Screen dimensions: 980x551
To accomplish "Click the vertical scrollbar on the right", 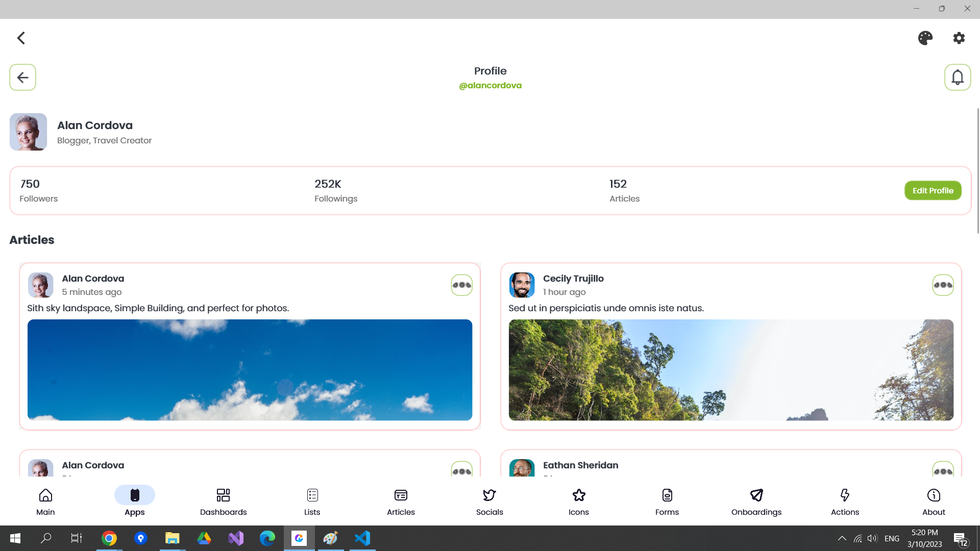I will (x=977, y=171).
